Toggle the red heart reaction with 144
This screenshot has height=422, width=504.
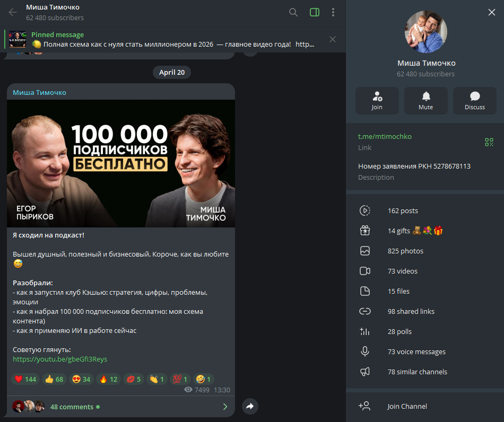coord(25,379)
